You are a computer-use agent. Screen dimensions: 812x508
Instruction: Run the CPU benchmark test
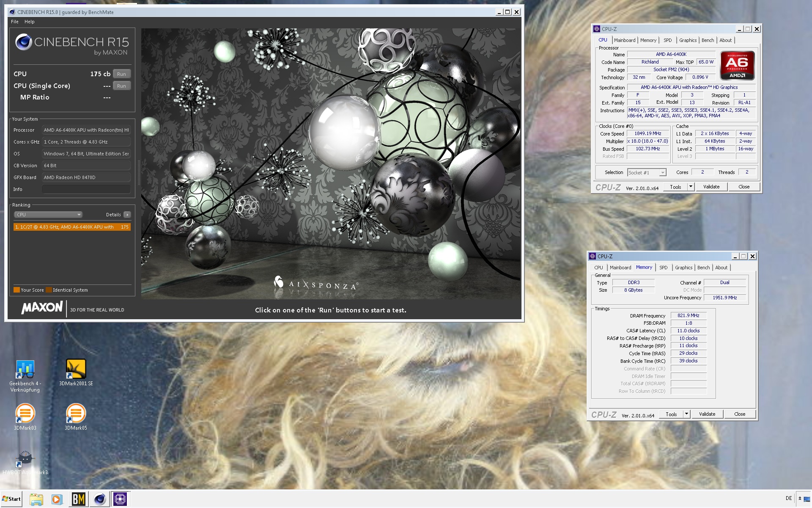coord(122,74)
